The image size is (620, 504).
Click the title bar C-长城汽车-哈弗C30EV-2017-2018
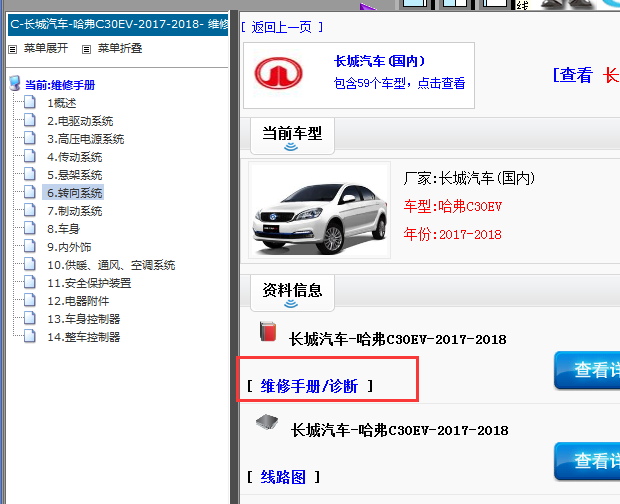coord(118,25)
